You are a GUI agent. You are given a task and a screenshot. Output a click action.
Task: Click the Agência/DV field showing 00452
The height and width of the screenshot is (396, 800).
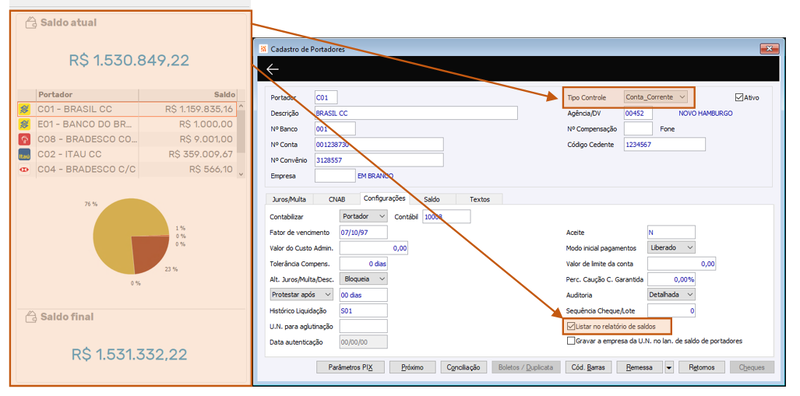pos(638,113)
